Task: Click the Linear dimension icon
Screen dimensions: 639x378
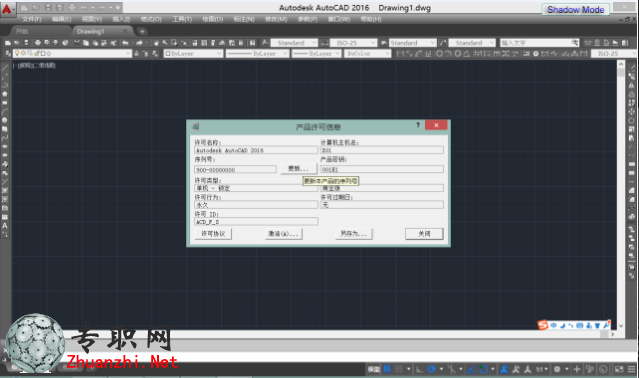Action: [x=400, y=53]
